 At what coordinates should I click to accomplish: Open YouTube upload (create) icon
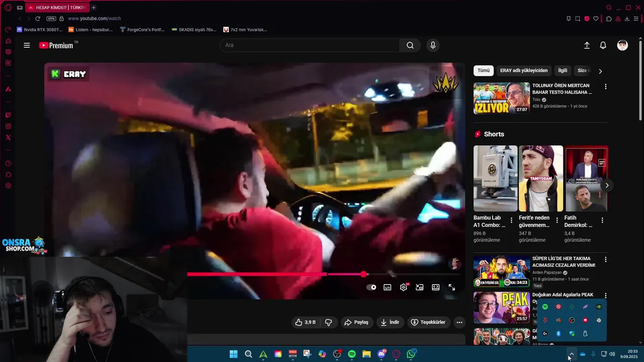click(x=587, y=45)
